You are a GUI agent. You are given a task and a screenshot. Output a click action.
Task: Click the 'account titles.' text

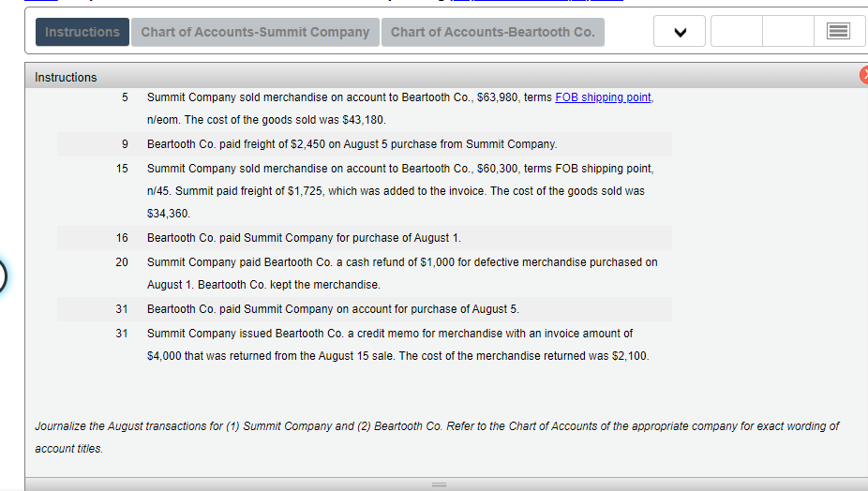[68, 449]
